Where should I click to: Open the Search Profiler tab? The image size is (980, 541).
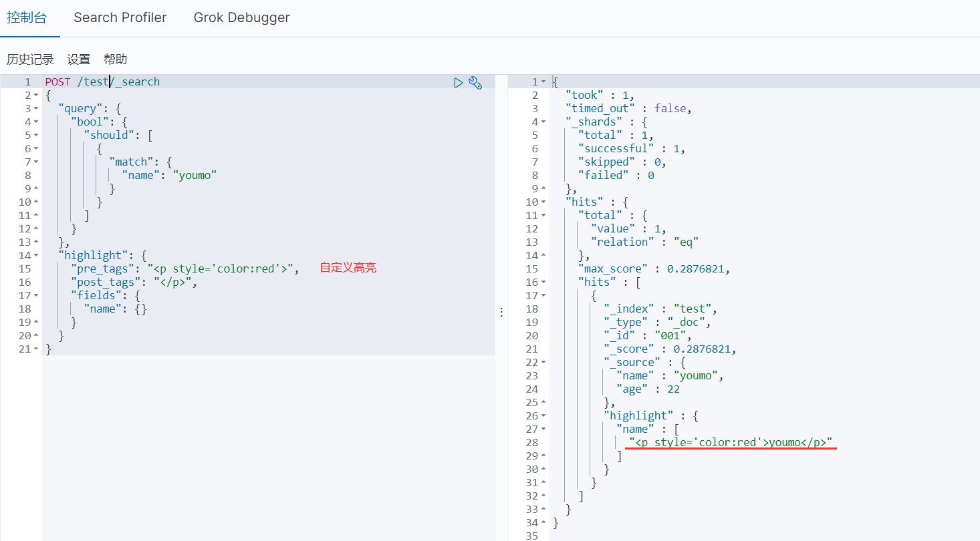(x=120, y=18)
